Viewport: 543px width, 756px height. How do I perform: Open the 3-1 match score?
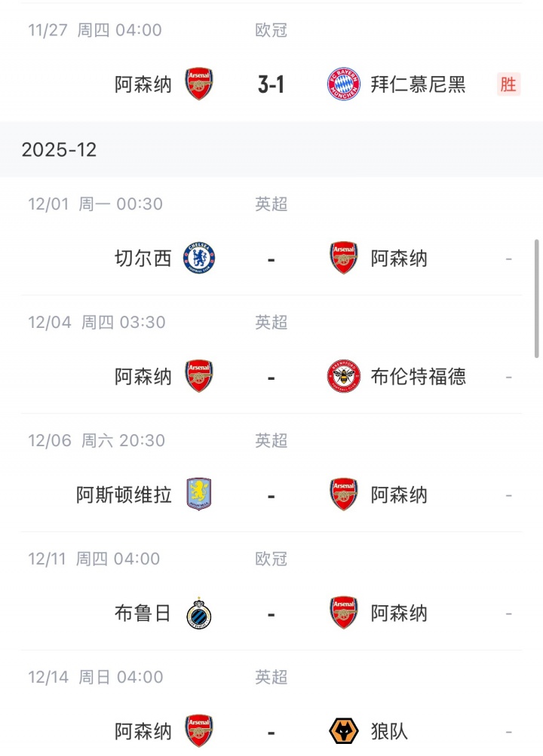tap(271, 85)
